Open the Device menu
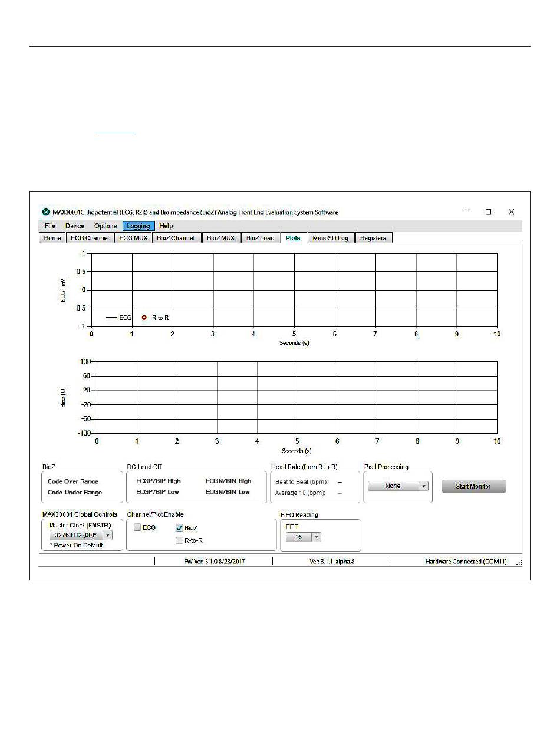This screenshot has height=739, width=560. pyautogui.click(x=75, y=226)
